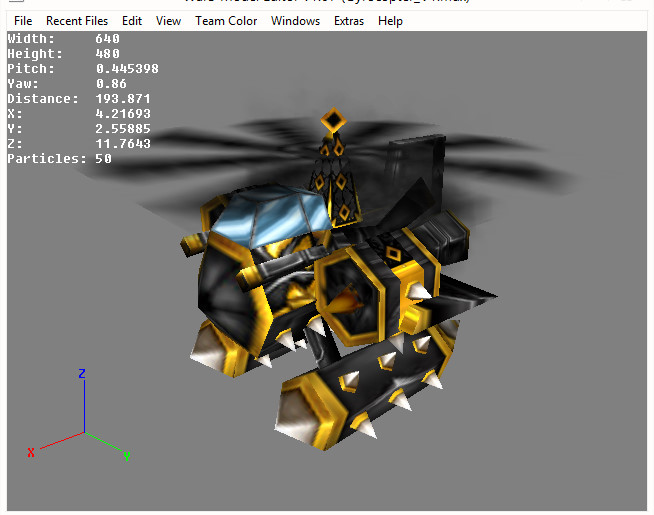Click the Width value 640
The height and width of the screenshot is (515, 654).
click(108, 39)
